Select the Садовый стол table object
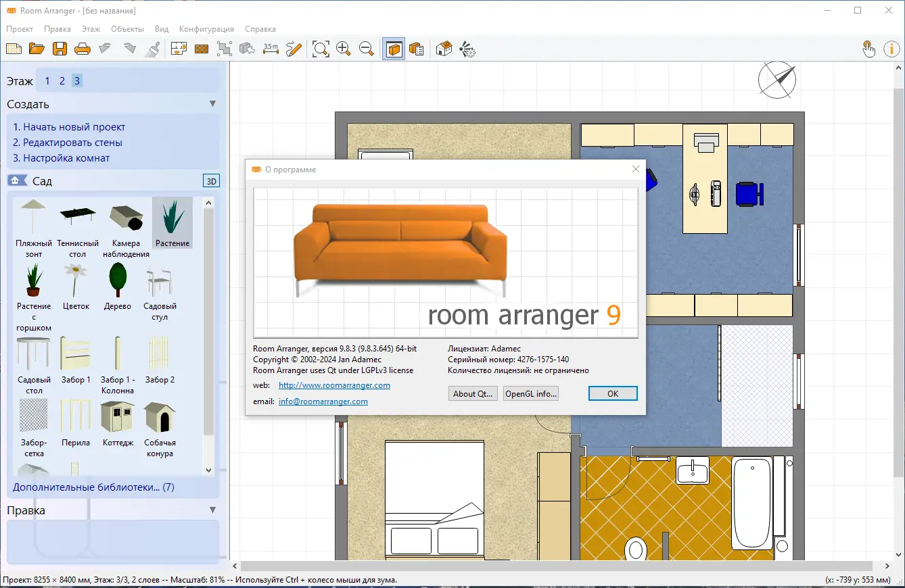 (x=34, y=366)
